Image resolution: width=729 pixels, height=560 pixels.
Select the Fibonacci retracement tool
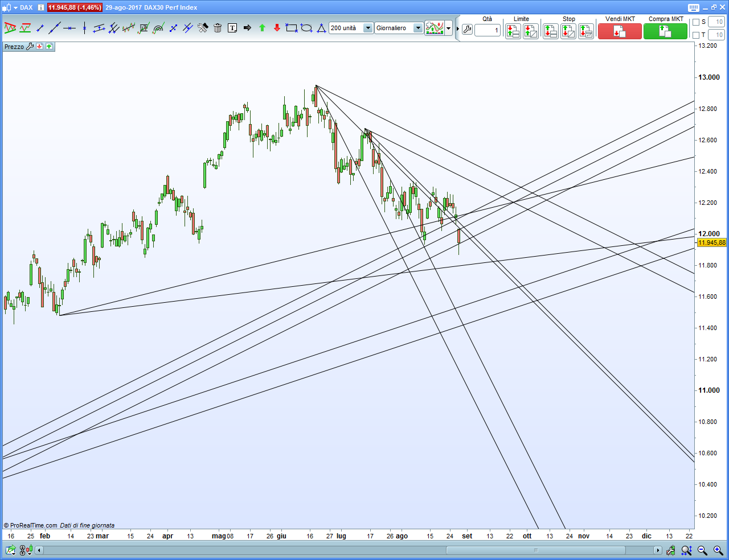pyautogui.click(x=144, y=28)
